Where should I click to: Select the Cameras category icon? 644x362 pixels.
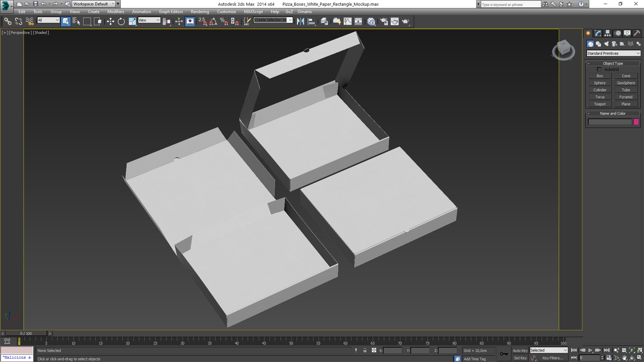point(614,44)
